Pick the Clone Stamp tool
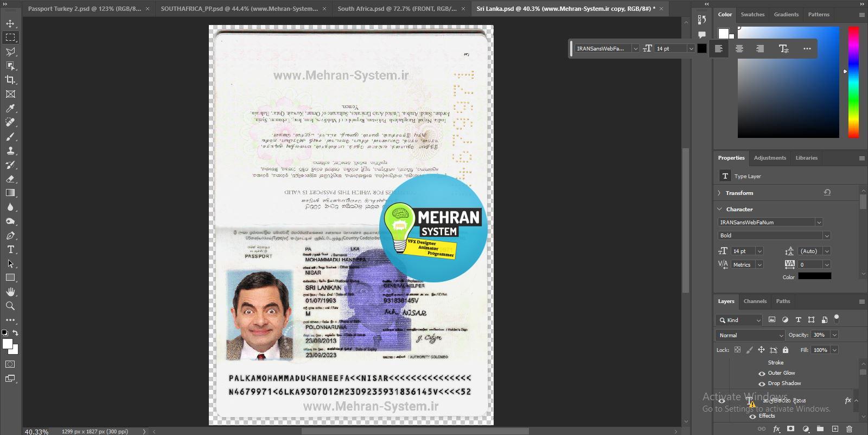868x435 pixels. [10, 150]
